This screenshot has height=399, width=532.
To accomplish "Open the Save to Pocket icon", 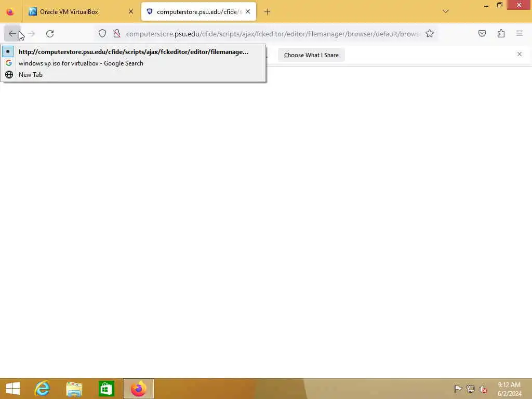I will [x=482, y=34].
